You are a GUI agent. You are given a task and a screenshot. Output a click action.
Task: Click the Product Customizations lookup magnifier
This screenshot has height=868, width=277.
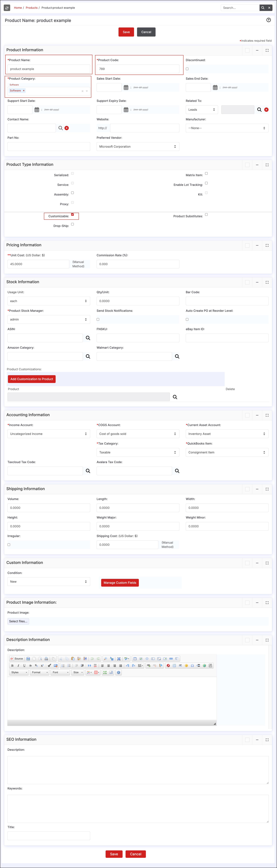[x=175, y=397]
